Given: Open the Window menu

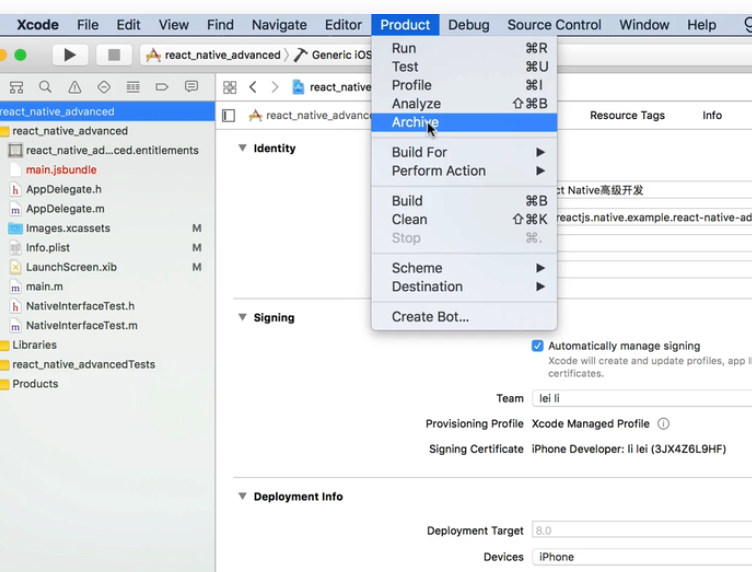Looking at the screenshot, I should (x=644, y=25).
